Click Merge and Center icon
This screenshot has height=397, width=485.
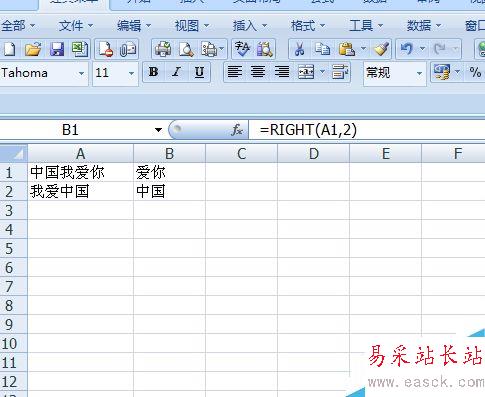click(x=306, y=72)
